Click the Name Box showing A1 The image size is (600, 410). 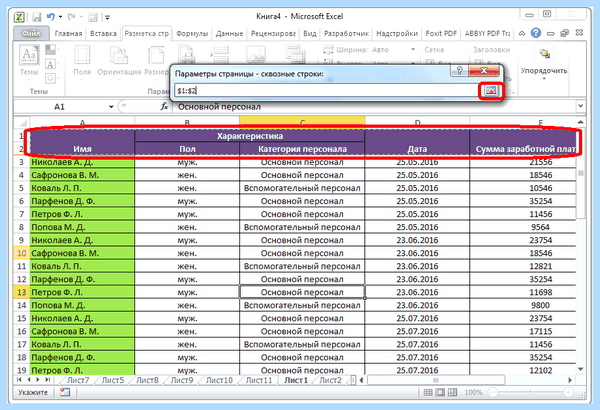pyautogui.click(x=60, y=107)
